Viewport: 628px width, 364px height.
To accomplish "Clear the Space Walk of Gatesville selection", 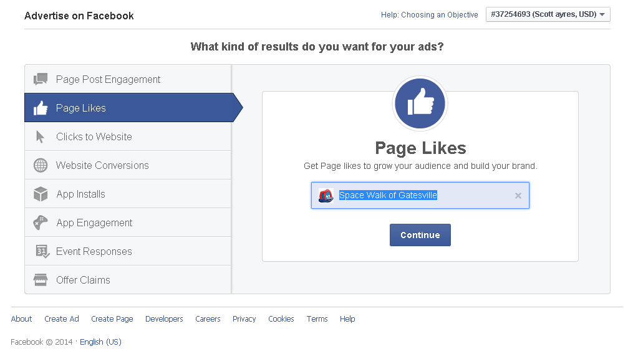I will click(518, 195).
